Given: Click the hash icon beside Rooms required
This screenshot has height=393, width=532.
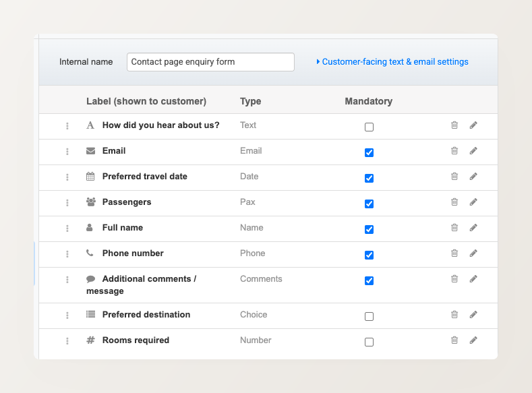Looking at the screenshot, I should click(90, 340).
